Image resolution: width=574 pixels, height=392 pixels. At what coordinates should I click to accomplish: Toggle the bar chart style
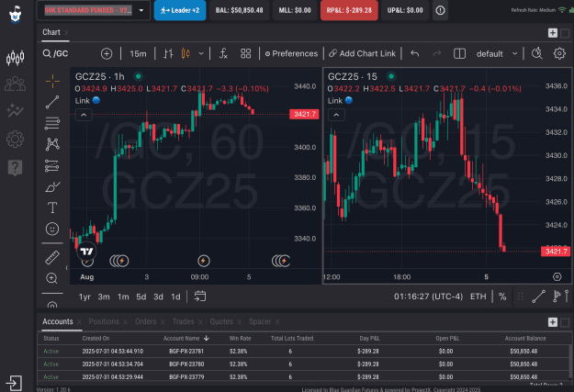168,54
